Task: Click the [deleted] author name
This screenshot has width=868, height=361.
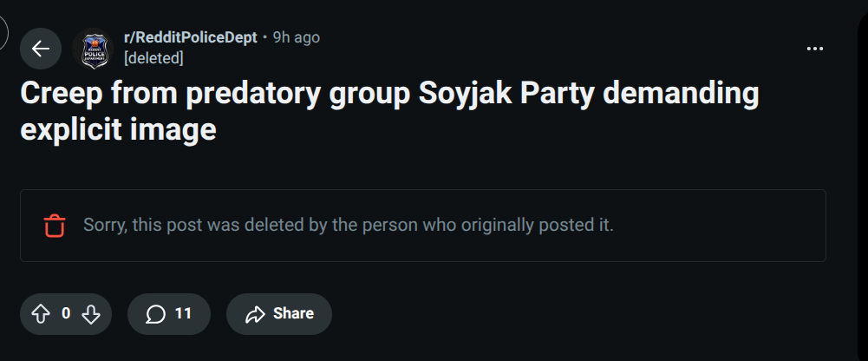Action: click(x=153, y=58)
